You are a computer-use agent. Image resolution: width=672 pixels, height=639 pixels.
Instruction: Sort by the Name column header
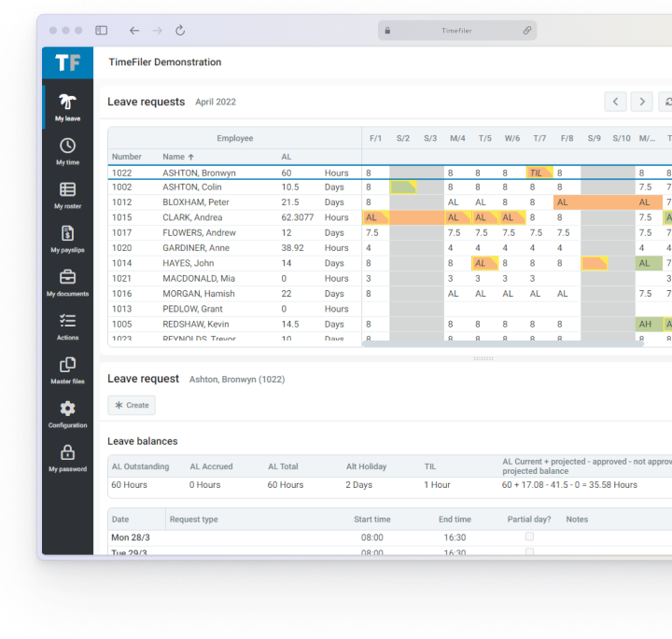(x=178, y=157)
